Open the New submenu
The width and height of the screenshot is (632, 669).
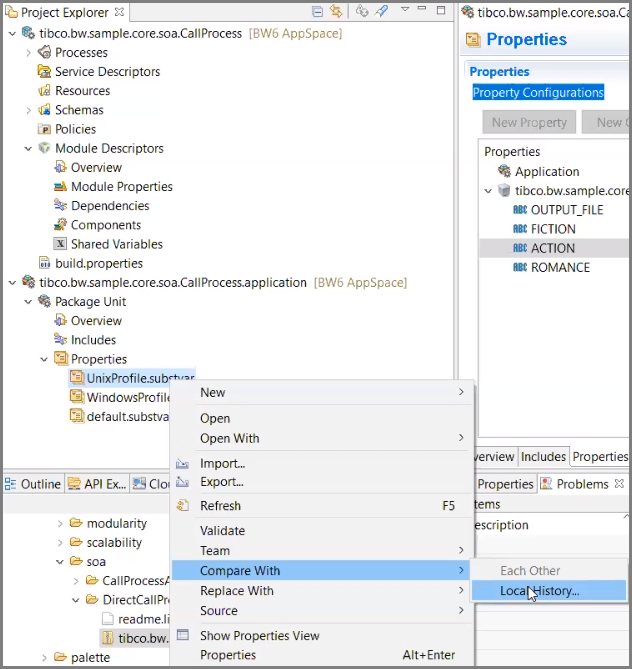click(322, 392)
